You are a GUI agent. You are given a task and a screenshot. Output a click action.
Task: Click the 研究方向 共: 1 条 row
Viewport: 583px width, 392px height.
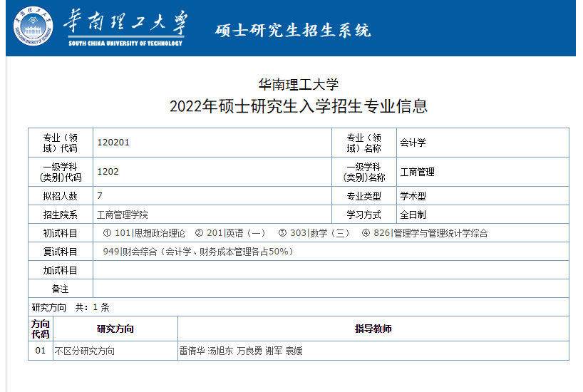pyautogui.click(x=299, y=307)
